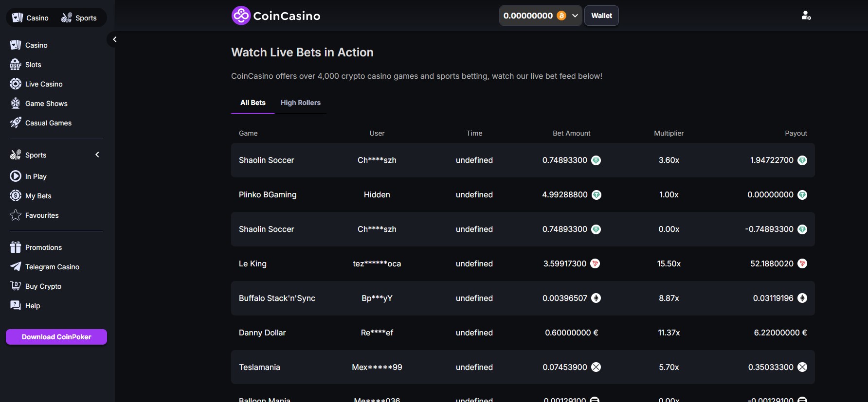Click Tether icon beside 1.94722700 payout

point(802,160)
